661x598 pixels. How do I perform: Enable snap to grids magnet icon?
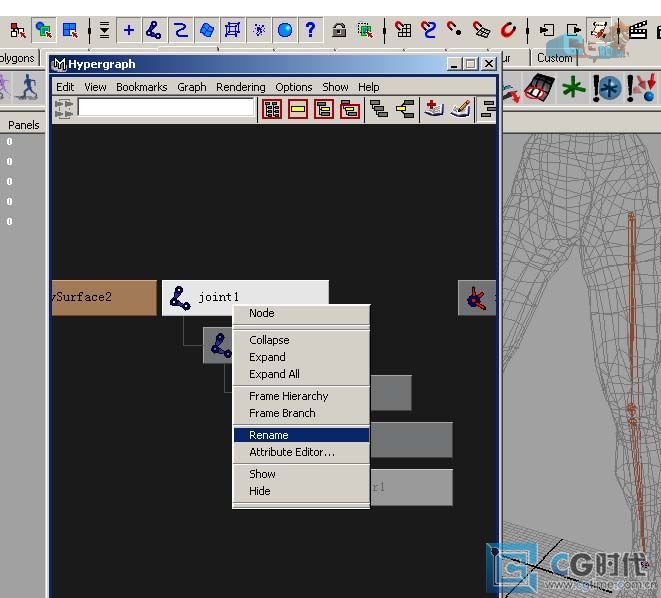tap(403, 30)
